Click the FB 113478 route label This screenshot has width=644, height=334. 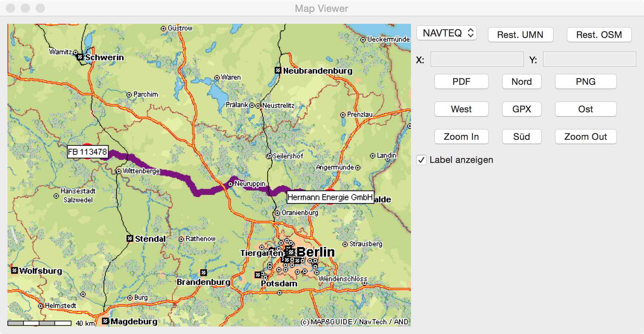pos(87,152)
